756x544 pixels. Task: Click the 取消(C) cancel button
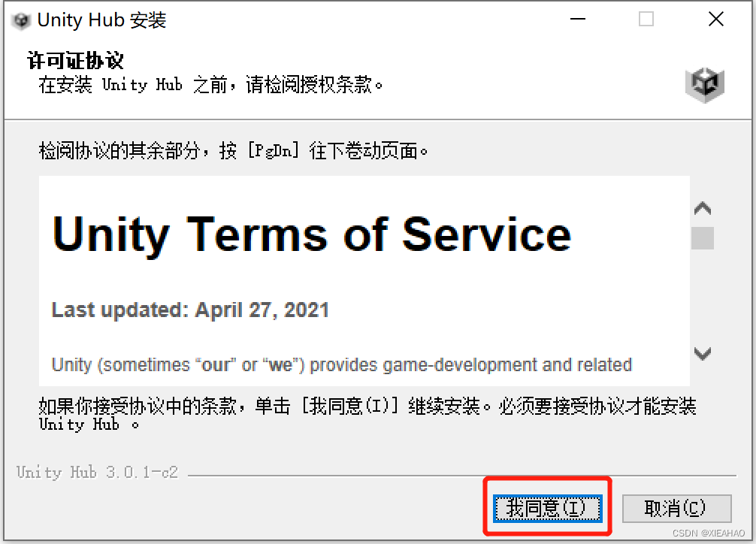(x=676, y=509)
